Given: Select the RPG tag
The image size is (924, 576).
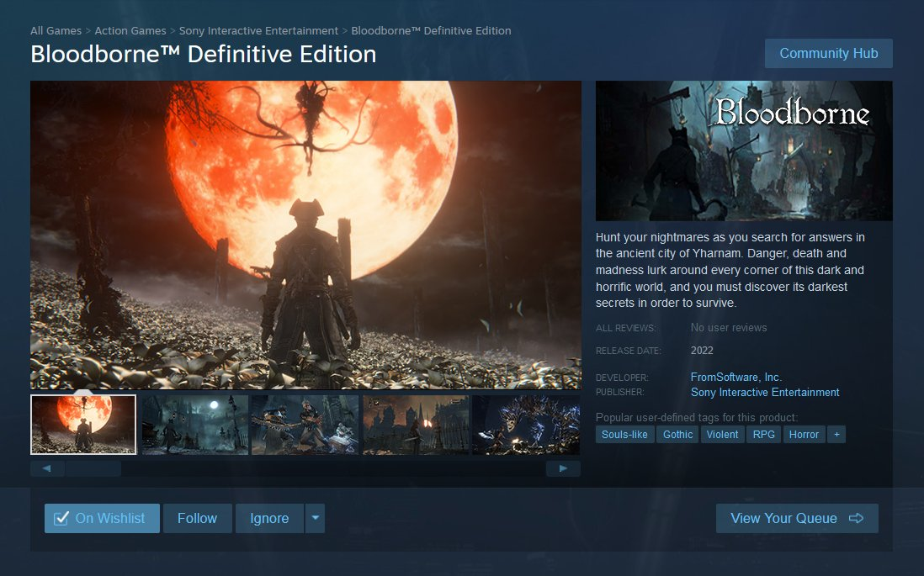Looking at the screenshot, I should [x=764, y=435].
